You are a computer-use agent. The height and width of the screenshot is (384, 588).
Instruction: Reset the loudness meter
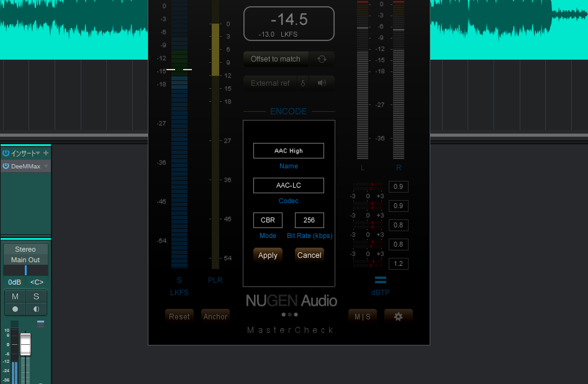pyautogui.click(x=179, y=316)
